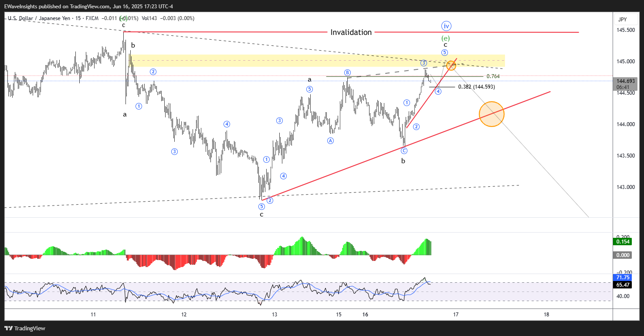The image size is (644, 336).
Task: Click the 144.000 price axis label
Action: (x=625, y=124)
